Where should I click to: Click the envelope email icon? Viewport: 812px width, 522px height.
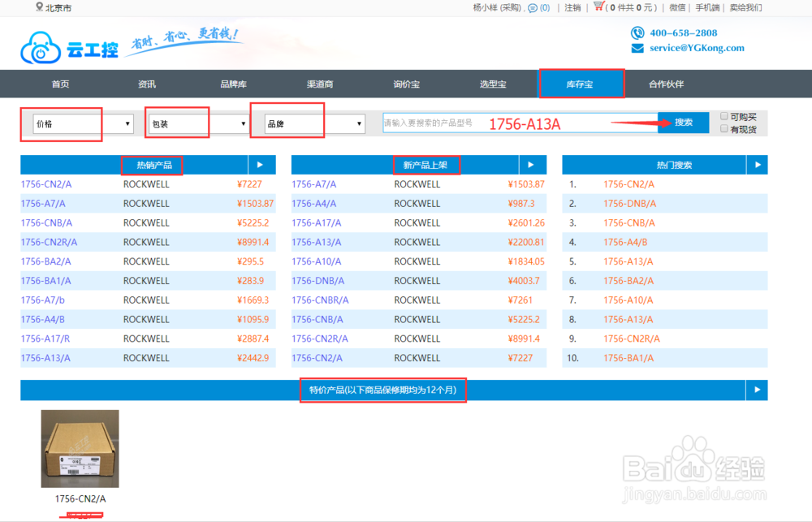tap(637, 48)
